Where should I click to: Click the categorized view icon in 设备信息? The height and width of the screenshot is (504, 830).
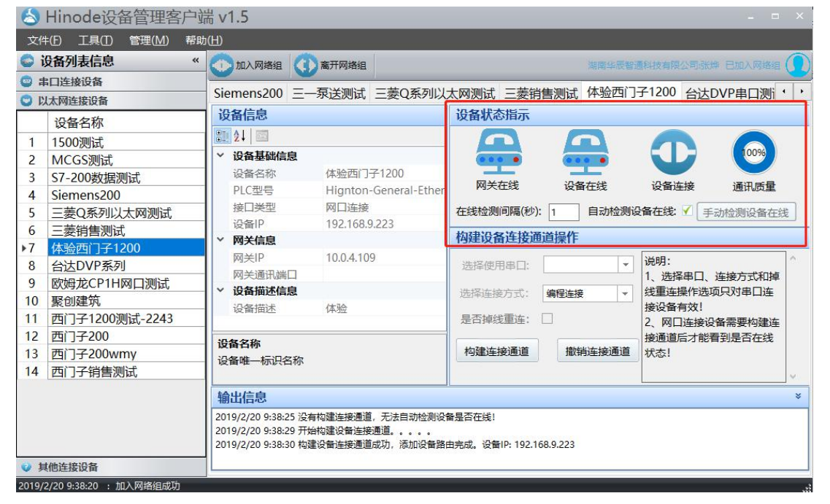pos(222,136)
